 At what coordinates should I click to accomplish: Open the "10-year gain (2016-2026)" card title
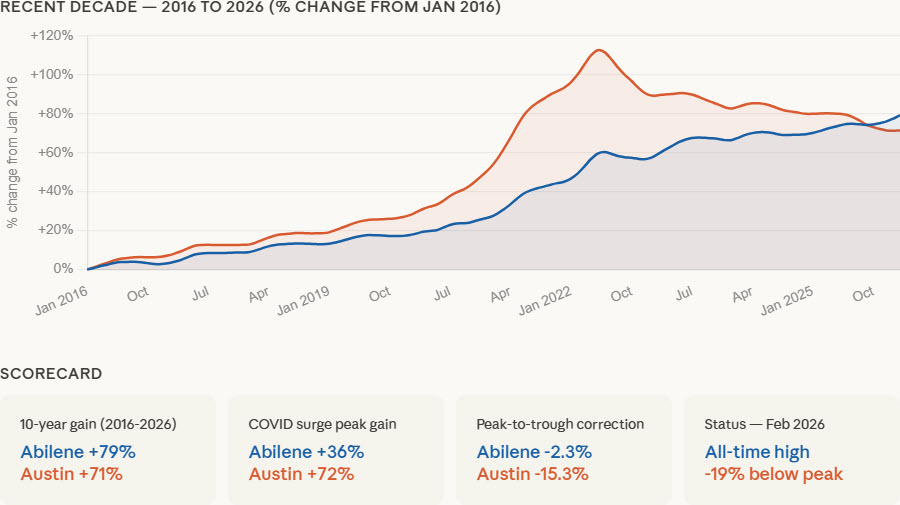point(98,424)
